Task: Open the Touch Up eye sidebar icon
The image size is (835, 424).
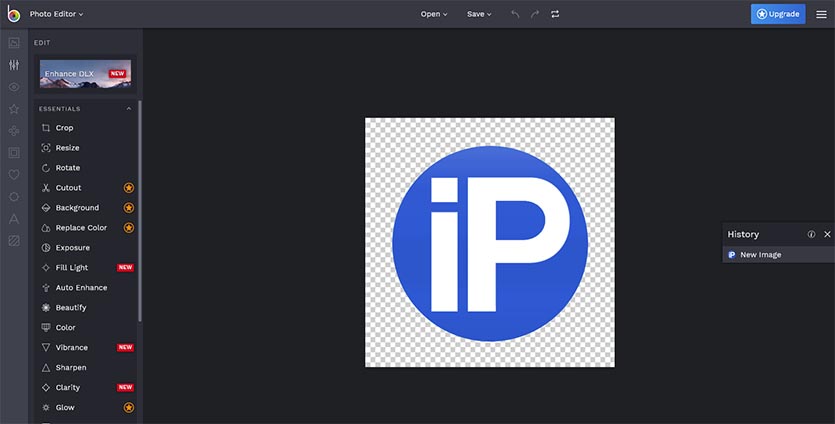Action: 14,87
